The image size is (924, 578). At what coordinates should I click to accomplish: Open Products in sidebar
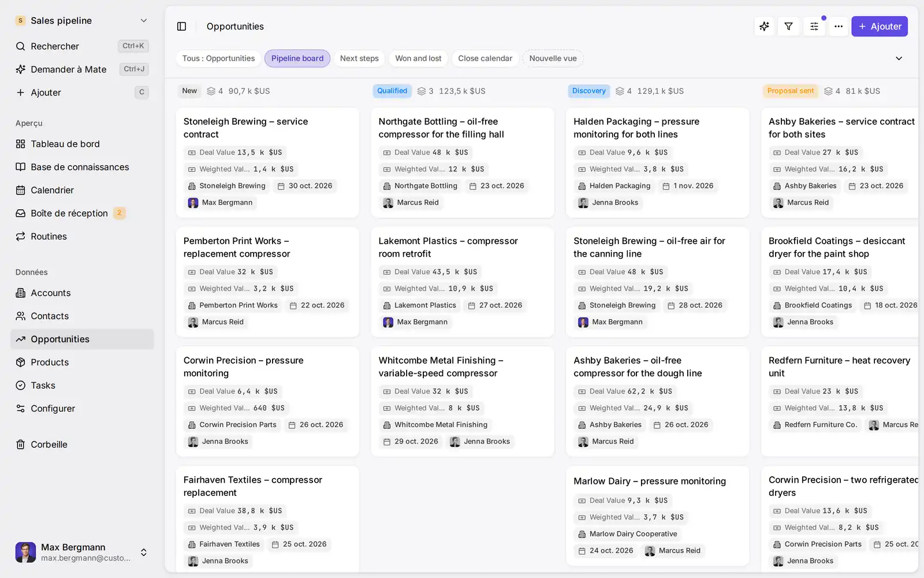(x=82, y=362)
